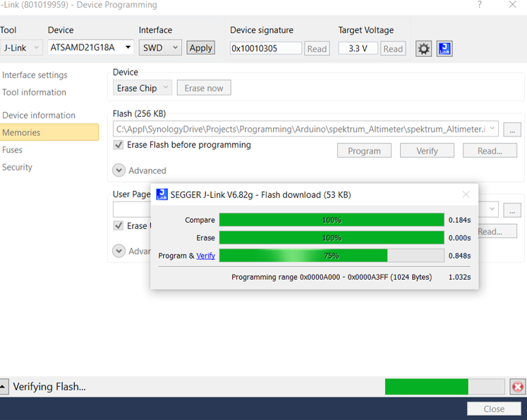Click the Flash (256 KB) label
This screenshot has width=527, height=420.
(139, 114)
